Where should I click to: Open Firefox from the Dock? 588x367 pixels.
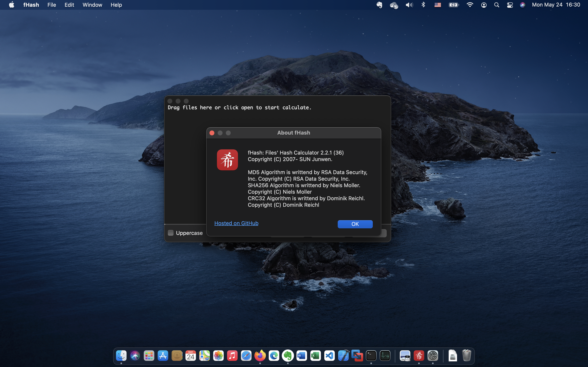pyautogui.click(x=260, y=356)
